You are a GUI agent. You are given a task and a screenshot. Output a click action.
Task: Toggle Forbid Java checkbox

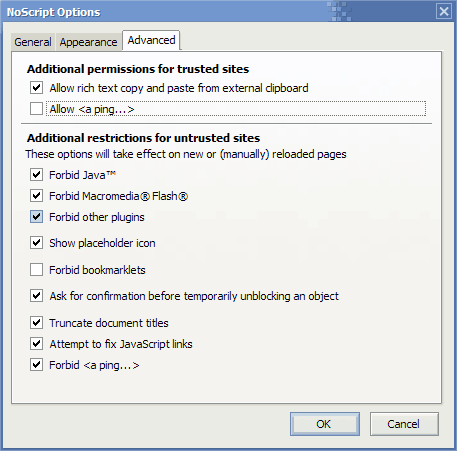pyautogui.click(x=36, y=175)
